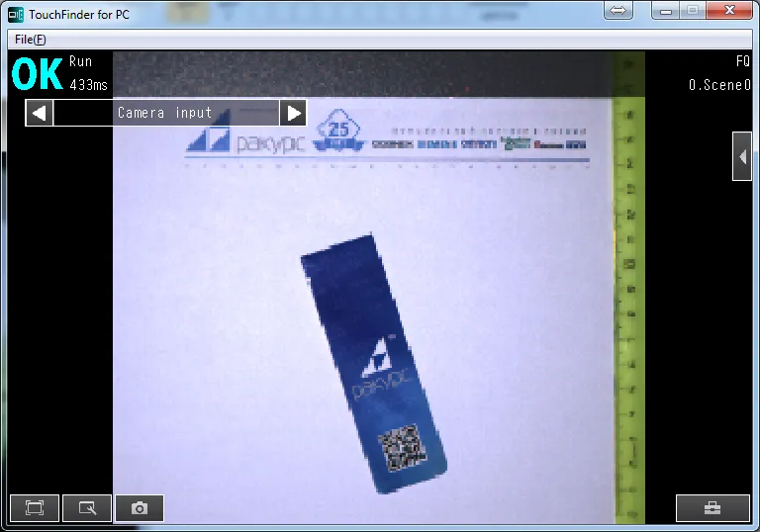The height and width of the screenshot is (532, 760).
Task: Go to previous item with left arrow
Action: (x=39, y=113)
